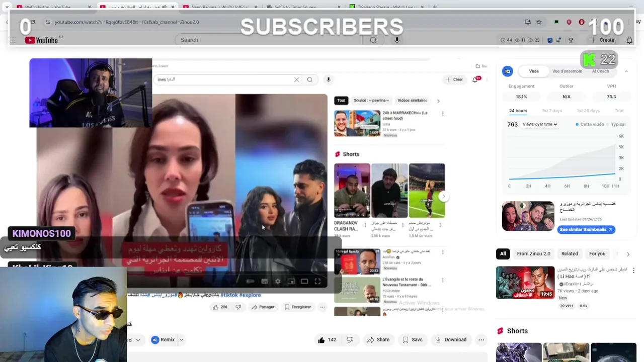
Task: Dislike the video beside 142 likes
Action: click(350, 340)
